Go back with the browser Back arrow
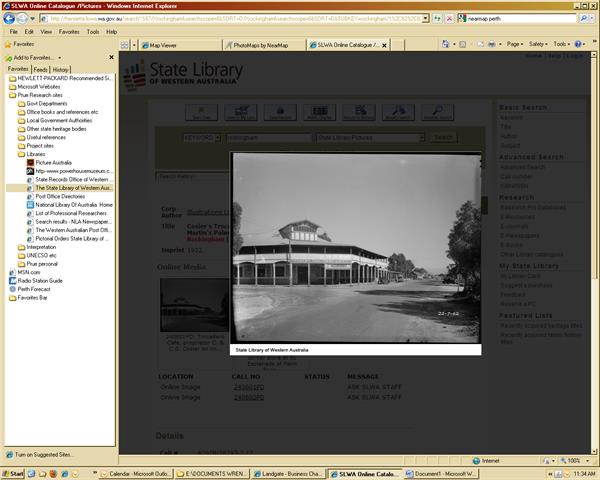Screen dimensions: 600x480 click(x=9, y=18)
